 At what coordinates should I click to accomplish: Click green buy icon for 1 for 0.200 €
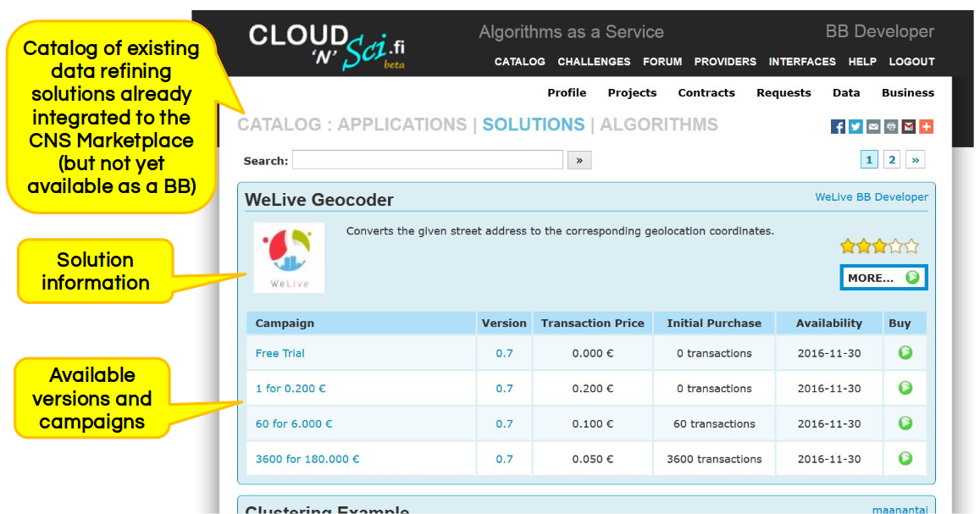[x=905, y=388]
